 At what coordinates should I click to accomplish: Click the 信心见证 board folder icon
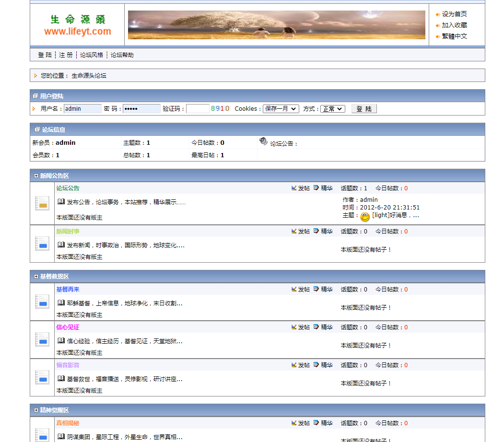42,339
